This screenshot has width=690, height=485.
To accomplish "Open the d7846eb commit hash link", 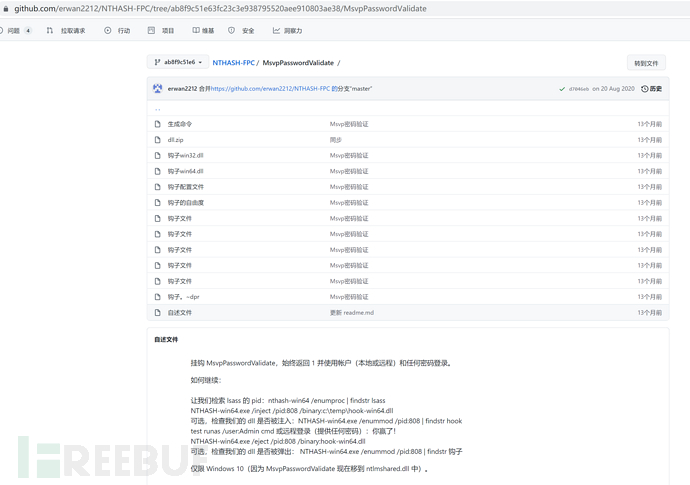I will pyautogui.click(x=579, y=89).
